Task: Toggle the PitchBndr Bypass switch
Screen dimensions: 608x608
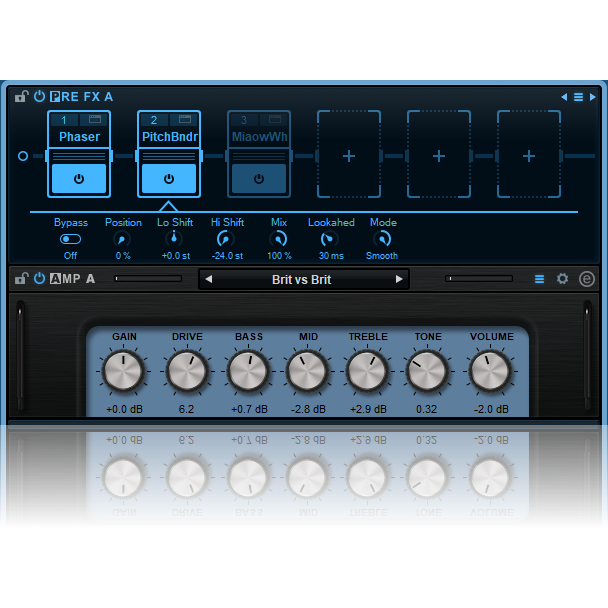Action: pos(71,239)
